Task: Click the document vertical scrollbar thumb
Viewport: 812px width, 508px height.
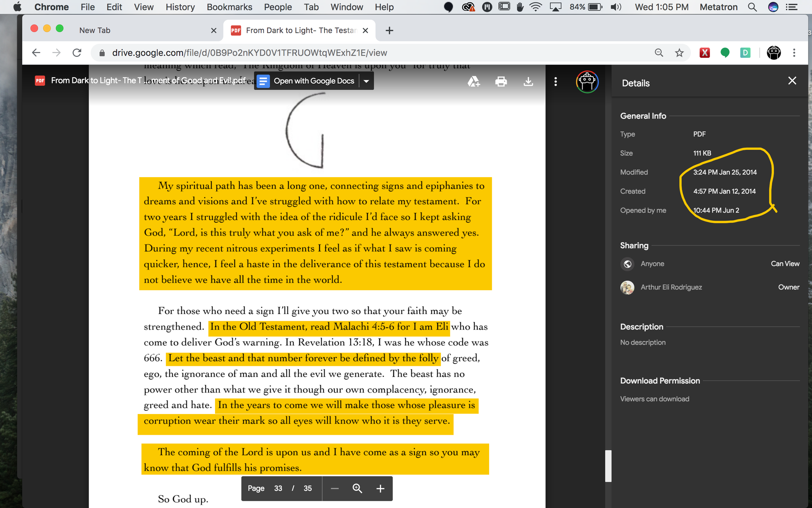Action: pos(608,466)
